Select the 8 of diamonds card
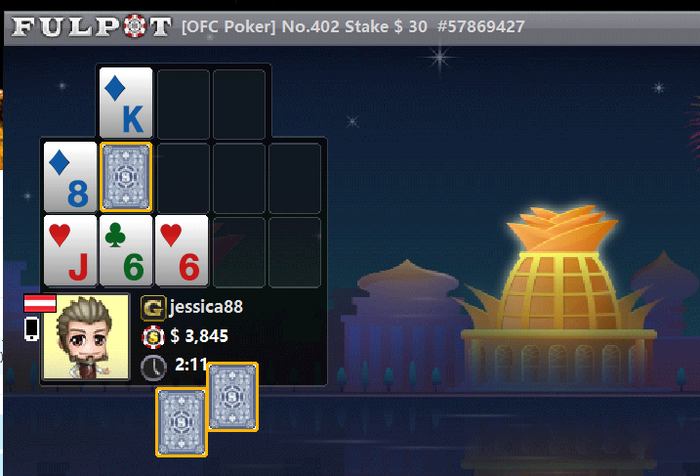Viewport: 700px width, 476px height. [70, 177]
